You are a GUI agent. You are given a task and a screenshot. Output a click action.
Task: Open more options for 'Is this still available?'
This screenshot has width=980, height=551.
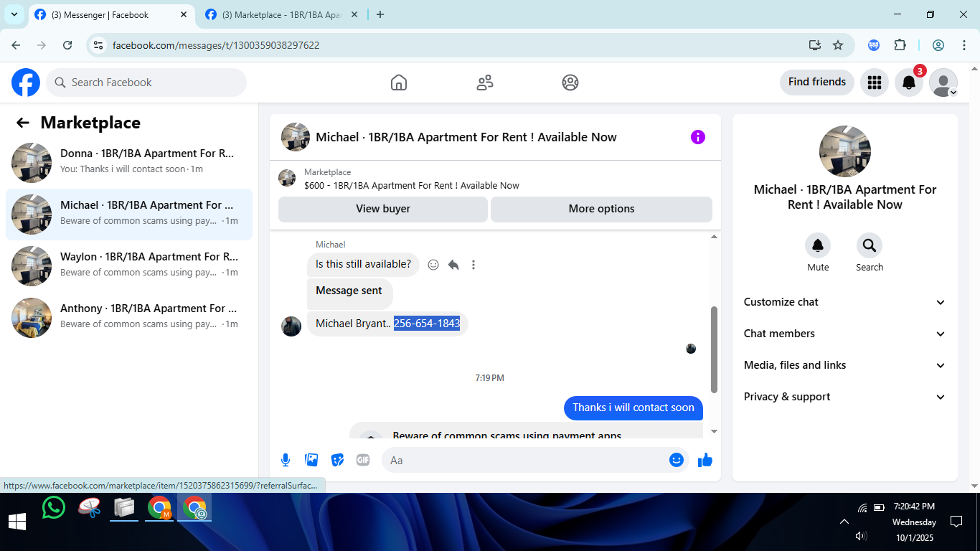[x=473, y=265]
